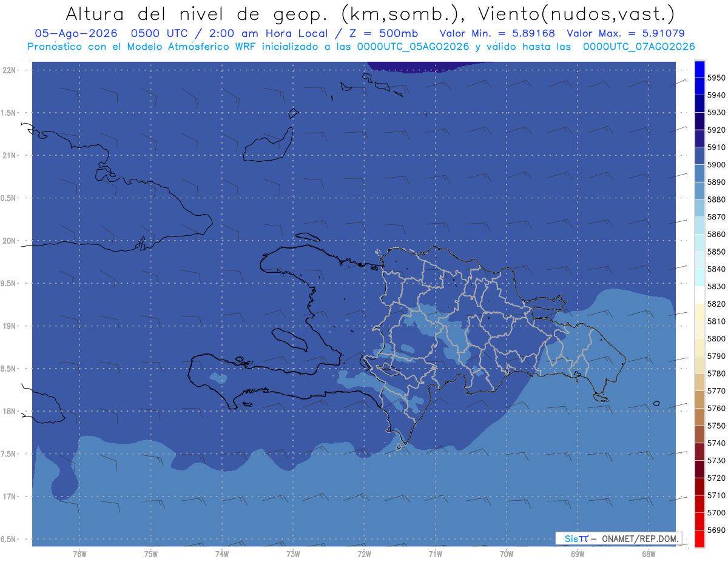Click the cream swatch between 5820 and 5810
728x562 pixels.
[699, 312]
